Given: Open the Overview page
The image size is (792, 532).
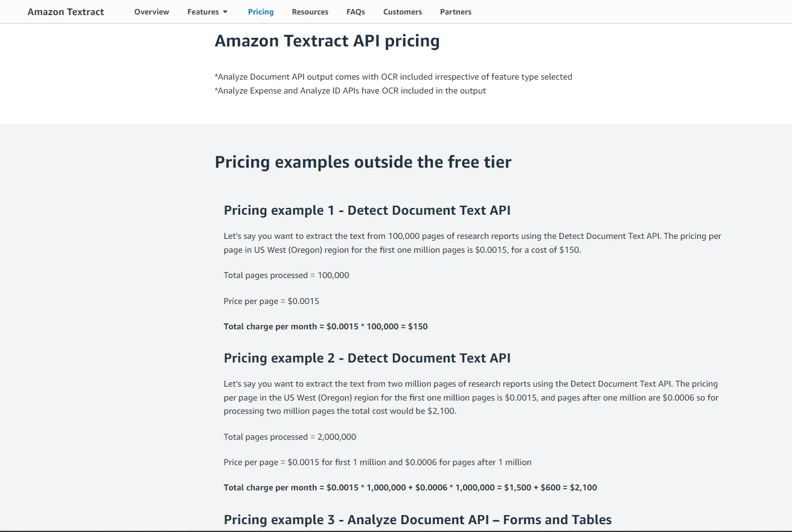Looking at the screenshot, I should (152, 12).
